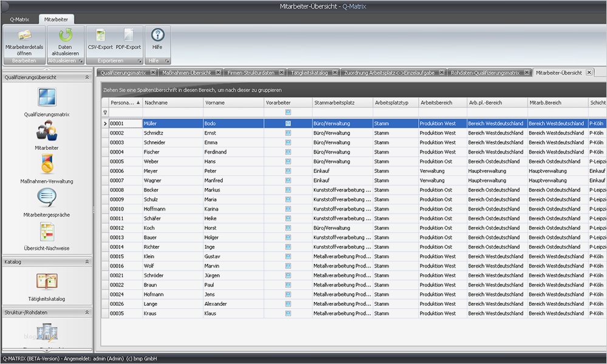The height and width of the screenshot is (364, 607).
Task: Open Qualifizierungsmatrix in sidebar
Action: 47,98
